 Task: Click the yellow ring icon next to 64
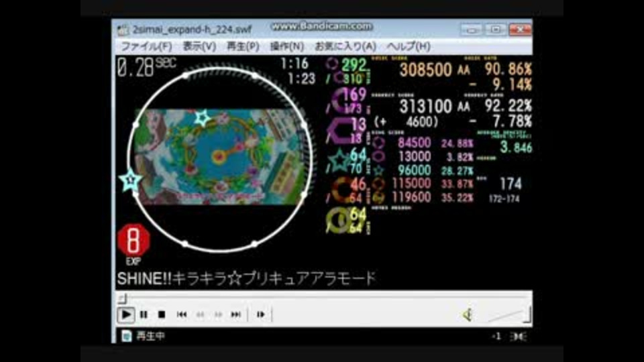(x=338, y=221)
